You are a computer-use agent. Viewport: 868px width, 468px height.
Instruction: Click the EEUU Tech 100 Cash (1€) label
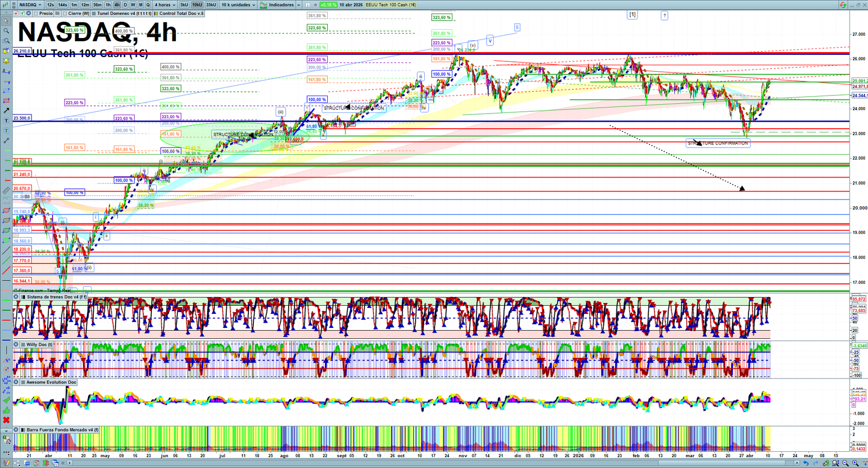(391, 5)
